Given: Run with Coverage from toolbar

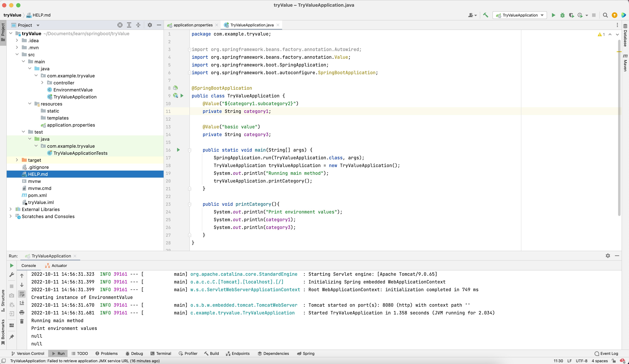Looking at the screenshot, I should click(x=571, y=15).
